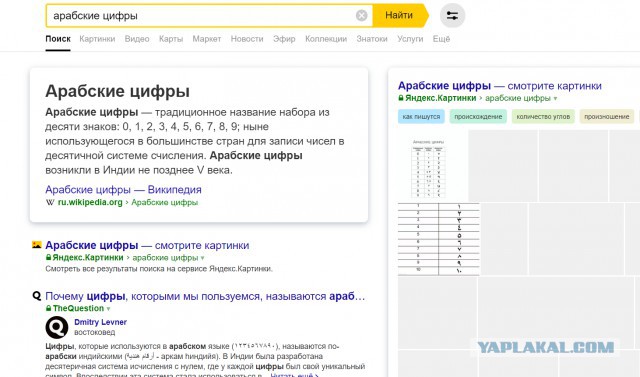Click the Найти search button
This screenshot has height=377, width=640.
pos(400,16)
